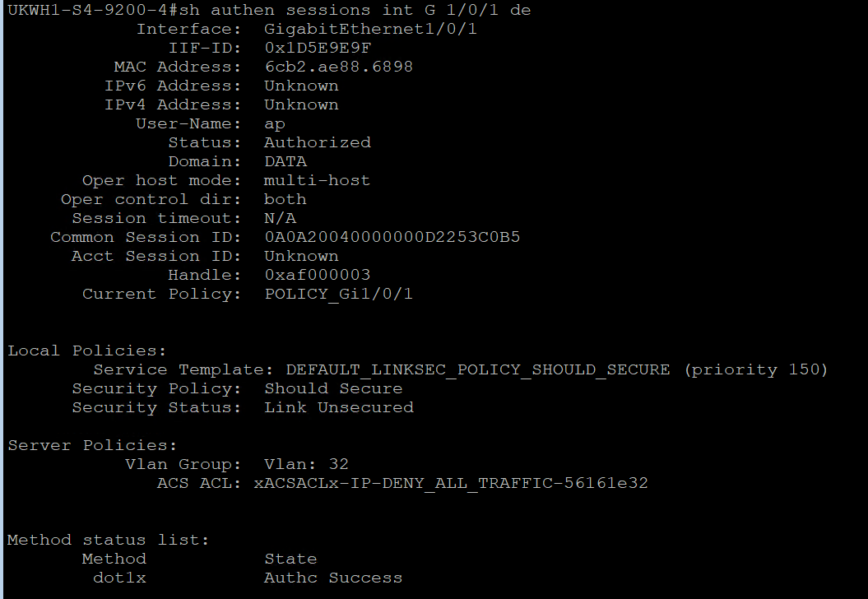This screenshot has height=599, width=868.
Task: Click the Authc Success state text
Action: 333,578
